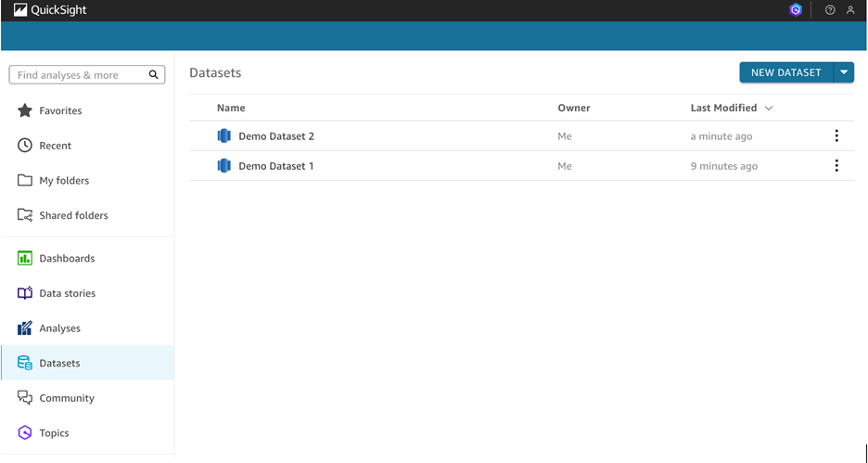Open the user account profile icon
The height and width of the screenshot is (463, 868).
pyautogui.click(x=850, y=10)
